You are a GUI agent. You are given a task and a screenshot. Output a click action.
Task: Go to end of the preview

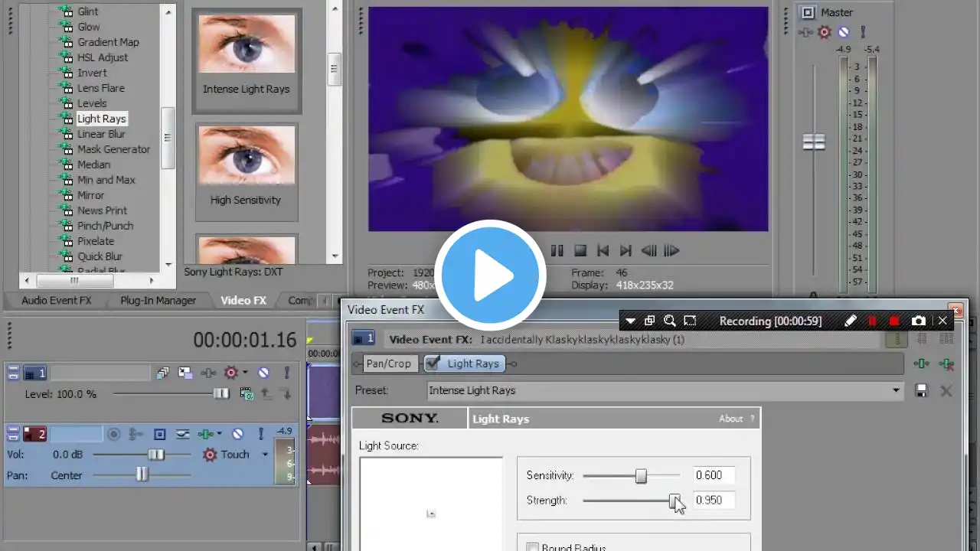(626, 250)
